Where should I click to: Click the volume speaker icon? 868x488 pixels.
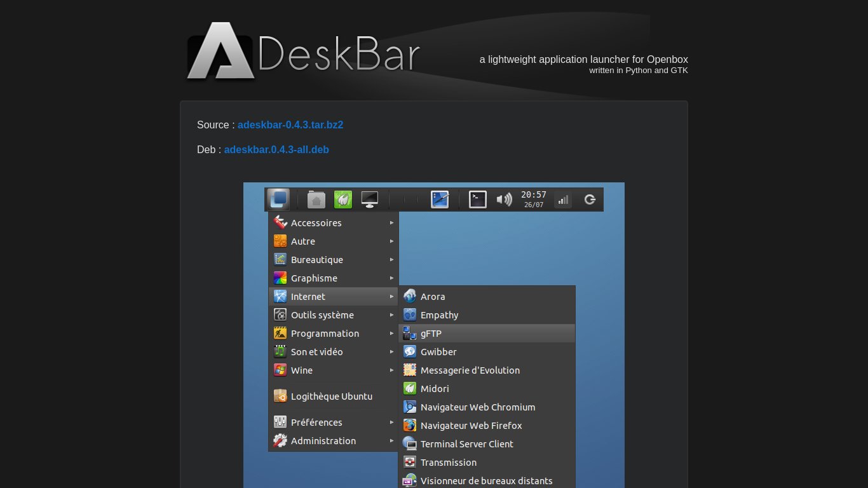pos(504,200)
